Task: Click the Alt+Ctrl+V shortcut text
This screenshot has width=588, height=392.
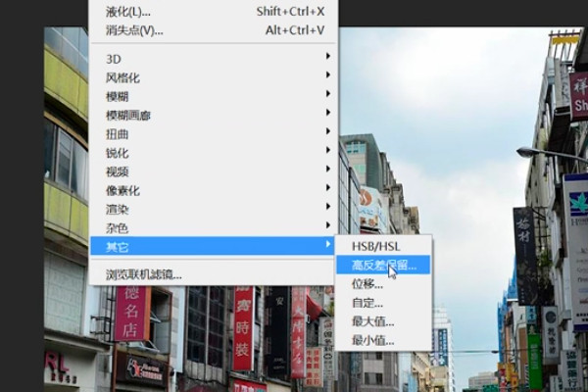Action: pyautogui.click(x=295, y=30)
